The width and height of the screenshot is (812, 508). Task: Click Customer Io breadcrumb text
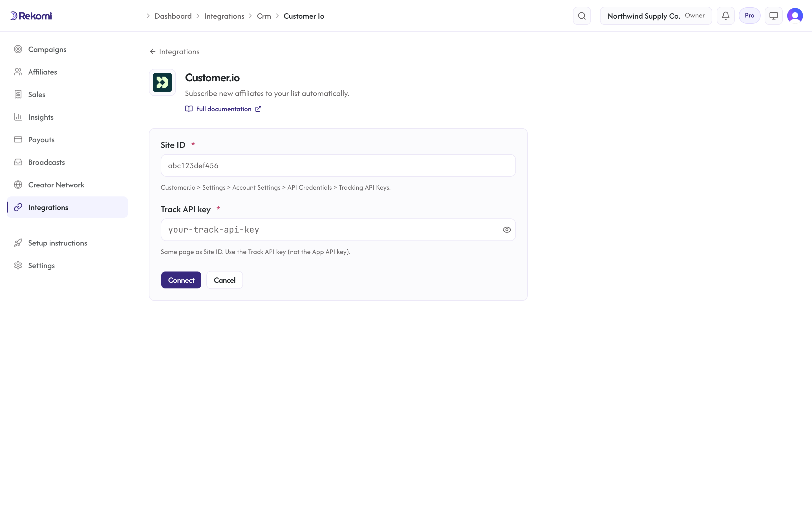tap(304, 16)
